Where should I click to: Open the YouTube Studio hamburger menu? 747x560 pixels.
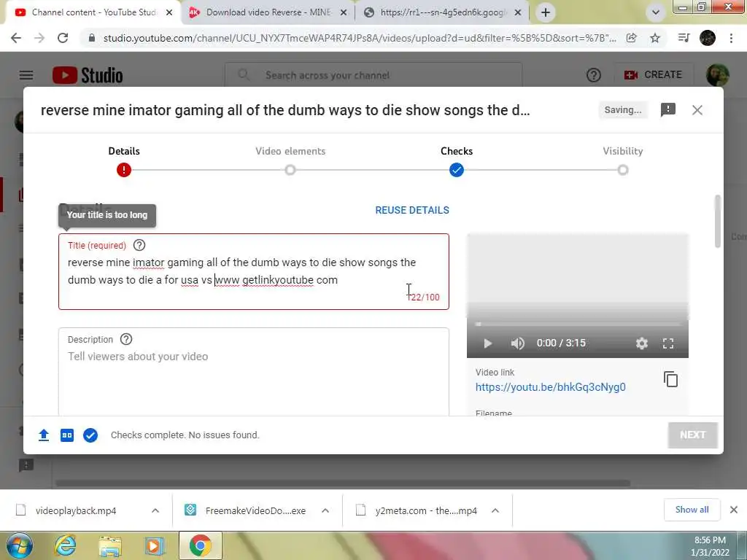[26, 75]
